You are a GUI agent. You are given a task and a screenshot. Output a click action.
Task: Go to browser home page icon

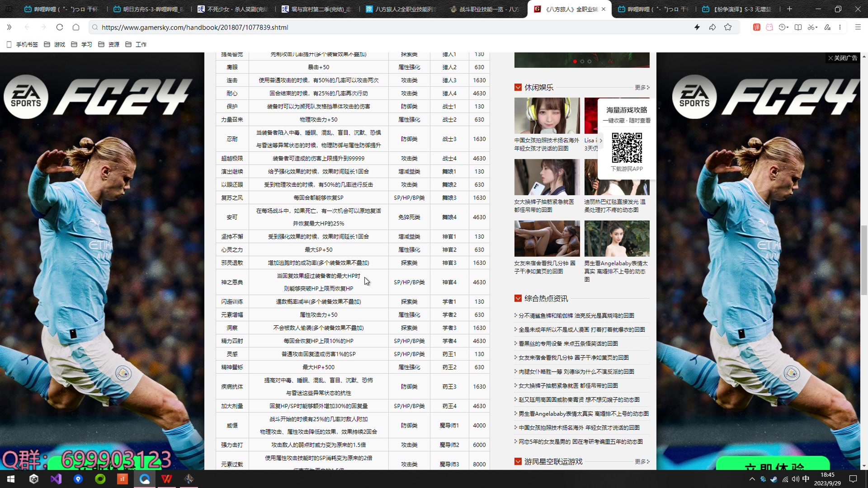[x=76, y=27]
